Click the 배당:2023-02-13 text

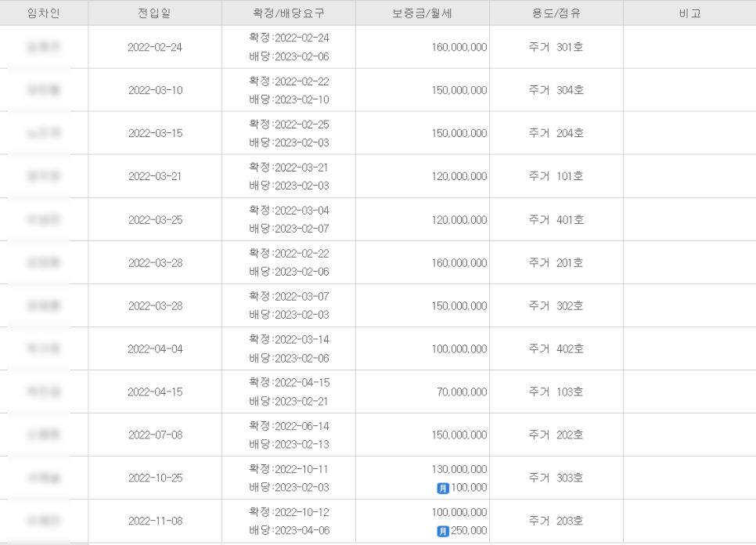point(289,444)
